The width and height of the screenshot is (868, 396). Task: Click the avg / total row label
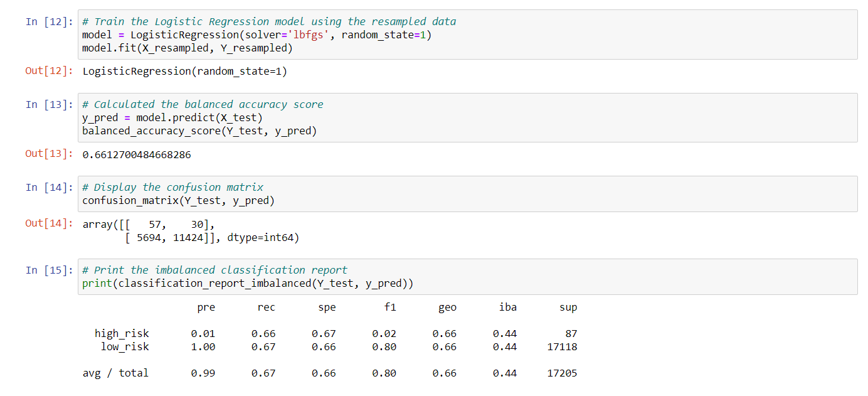pyautogui.click(x=115, y=373)
